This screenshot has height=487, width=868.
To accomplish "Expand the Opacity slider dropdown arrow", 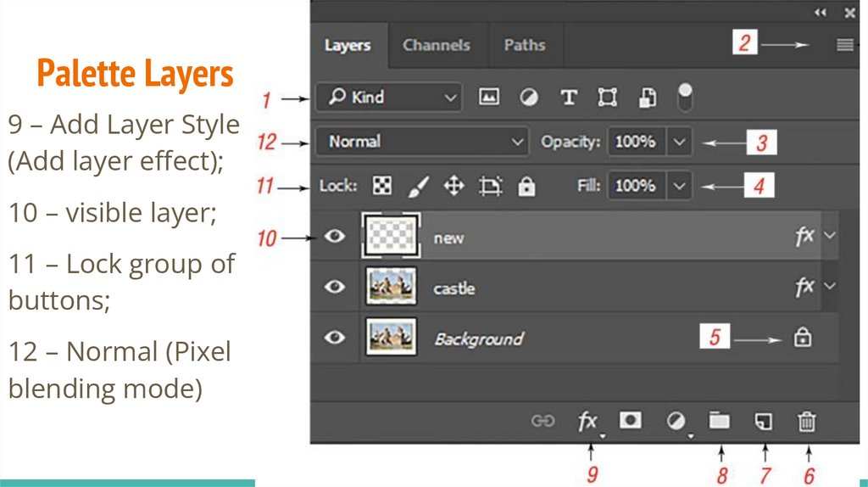I will [679, 142].
